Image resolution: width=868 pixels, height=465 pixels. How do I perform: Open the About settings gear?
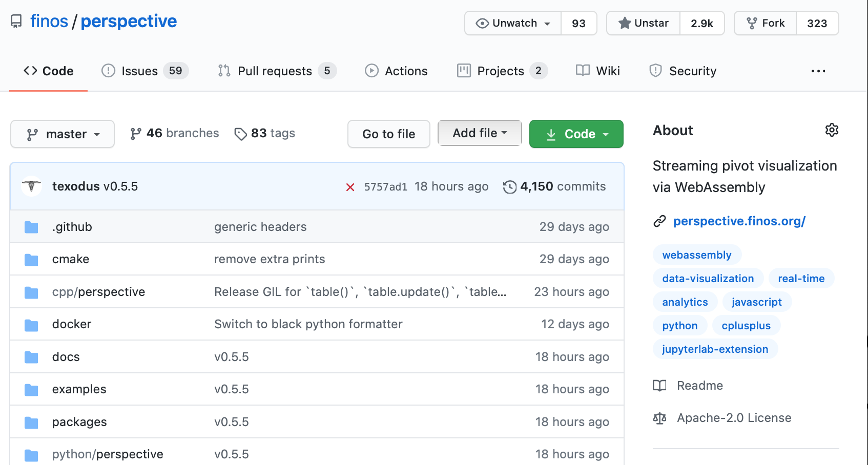(x=832, y=130)
